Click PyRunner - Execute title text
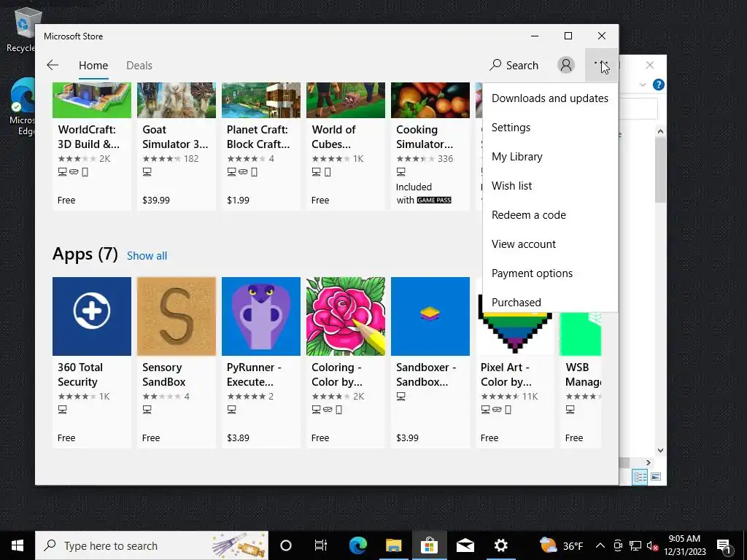Screen dimensions: 747x560 pos(254,374)
